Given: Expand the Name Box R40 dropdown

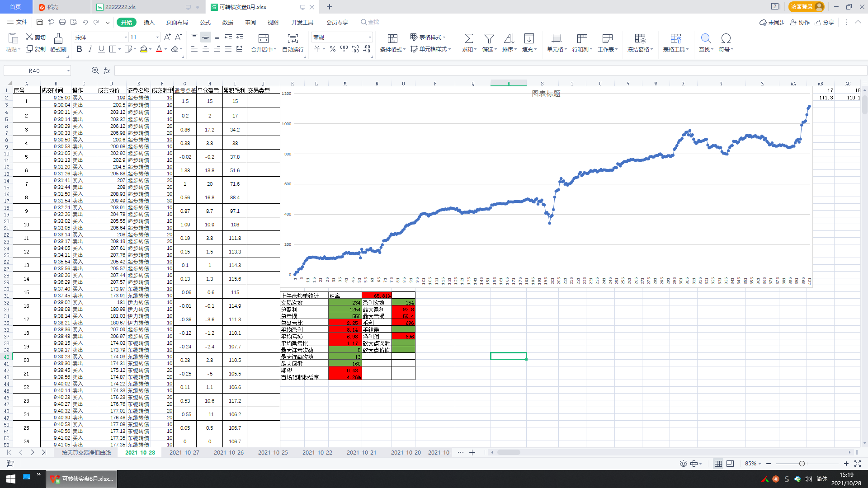Looking at the screenshot, I should pos(68,70).
